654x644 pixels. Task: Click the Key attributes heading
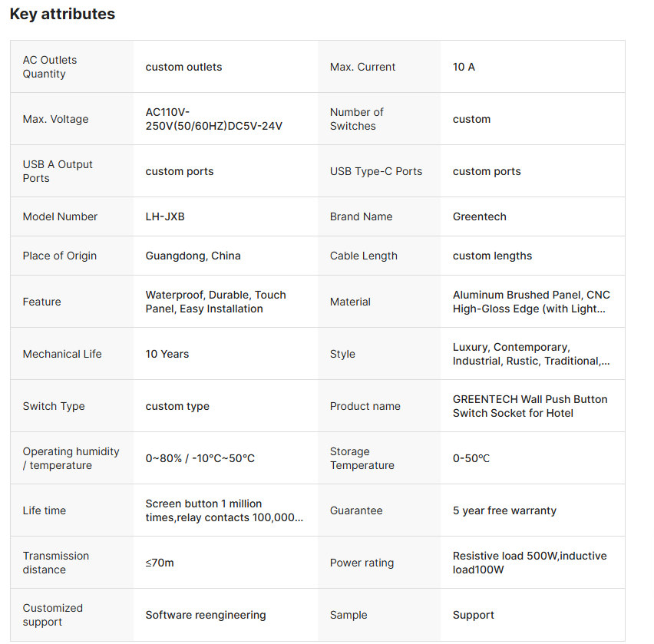point(62,14)
